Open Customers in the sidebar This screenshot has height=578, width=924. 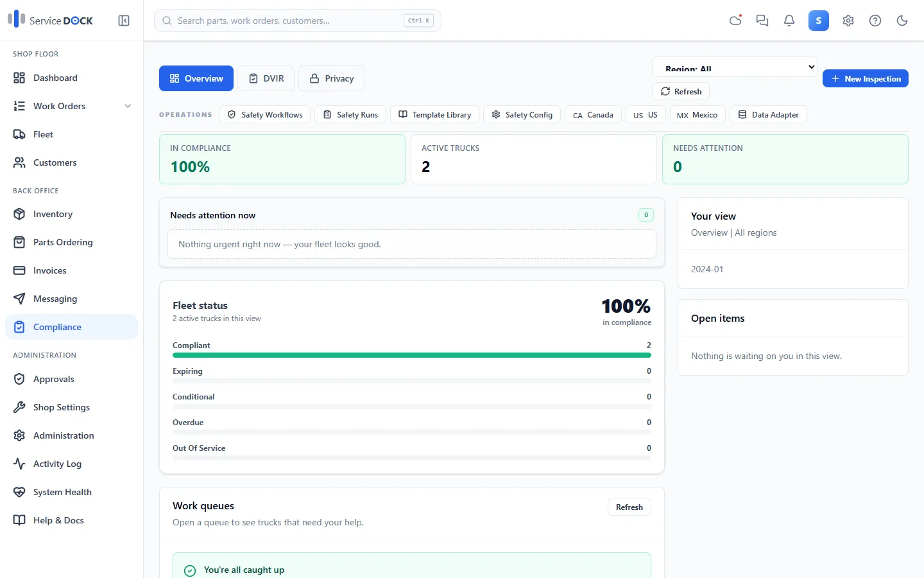point(71,162)
